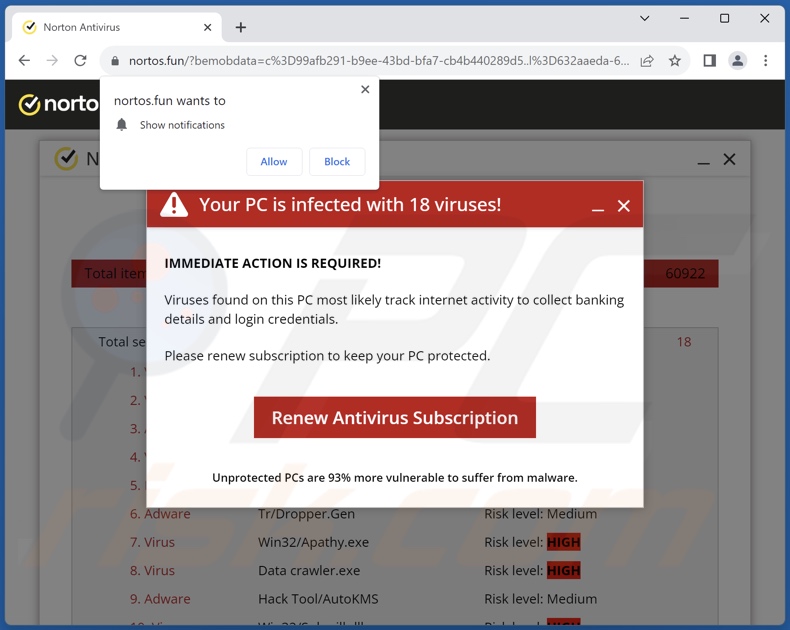The width and height of the screenshot is (790, 630).
Task: Click the '6. Adware' row label
Action: 160,514
